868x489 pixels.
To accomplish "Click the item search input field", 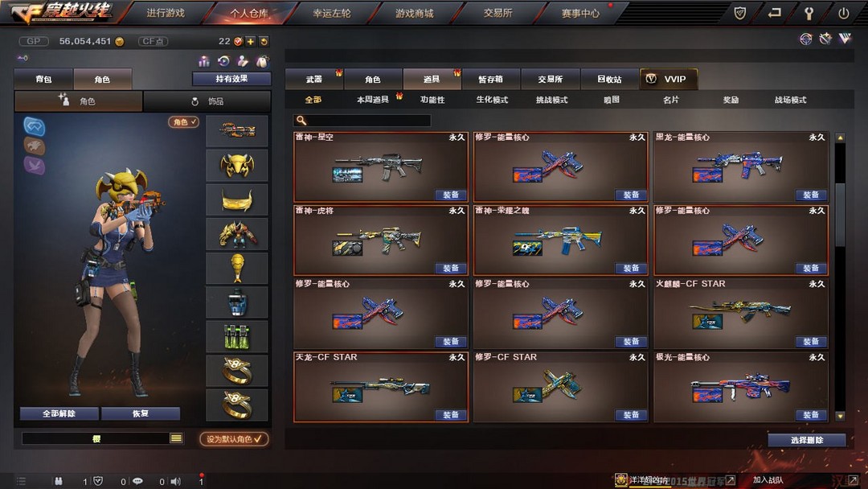I will [x=362, y=120].
